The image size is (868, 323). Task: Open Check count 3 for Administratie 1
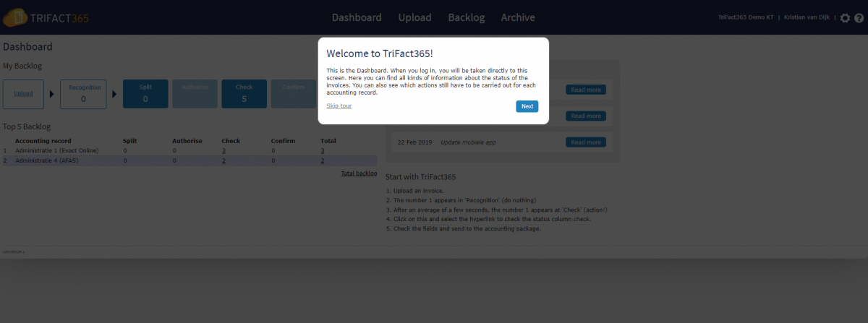click(x=224, y=150)
